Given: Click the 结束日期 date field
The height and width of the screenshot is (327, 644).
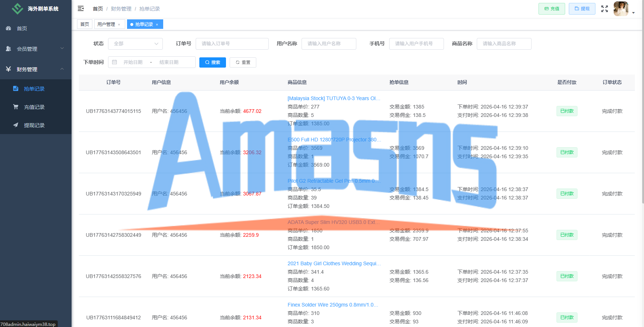Looking at the screenshot, I should tap(169, 62).
